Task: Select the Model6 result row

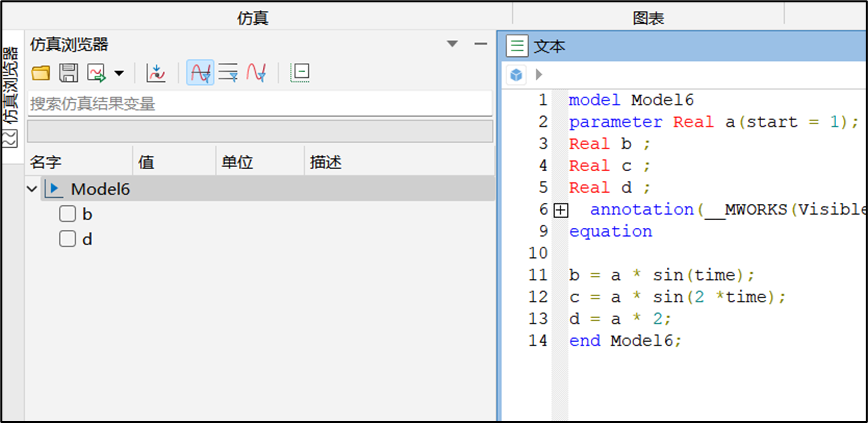Action: 267,189
